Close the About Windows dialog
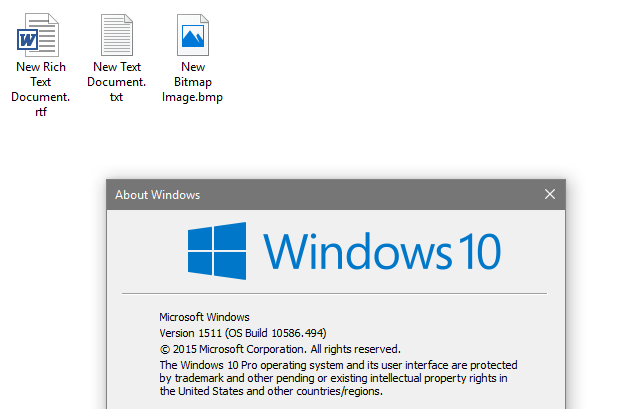This screenshot has width=631, height=409. [x=550, y=194]
